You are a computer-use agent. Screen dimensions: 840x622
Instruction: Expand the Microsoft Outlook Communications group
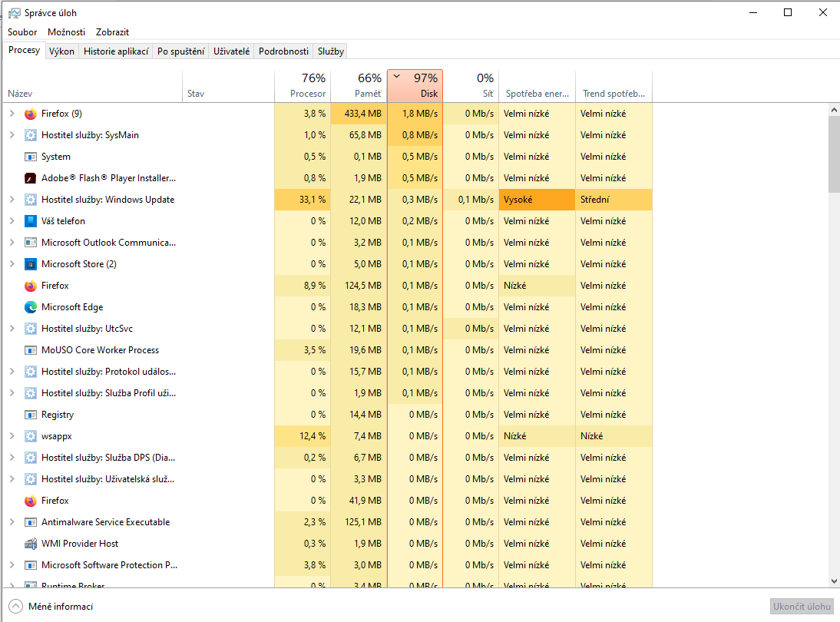(12, 243)
